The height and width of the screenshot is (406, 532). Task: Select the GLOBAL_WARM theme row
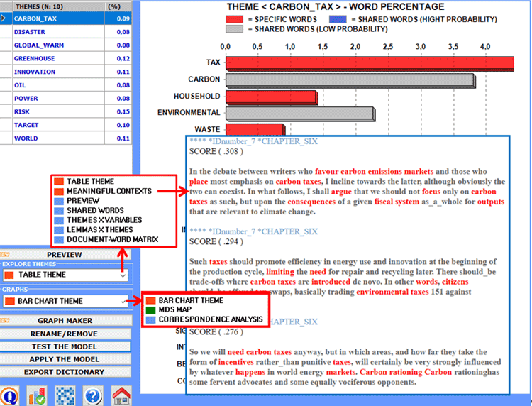point(66,45)
